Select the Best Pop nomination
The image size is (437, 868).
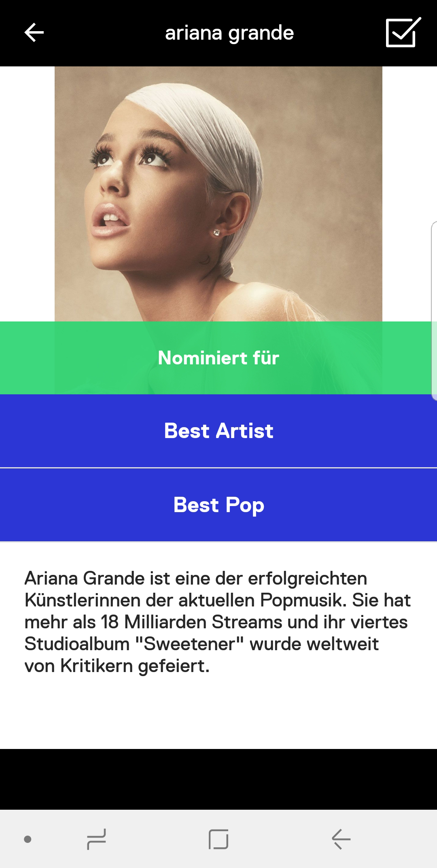pos(218,505)
